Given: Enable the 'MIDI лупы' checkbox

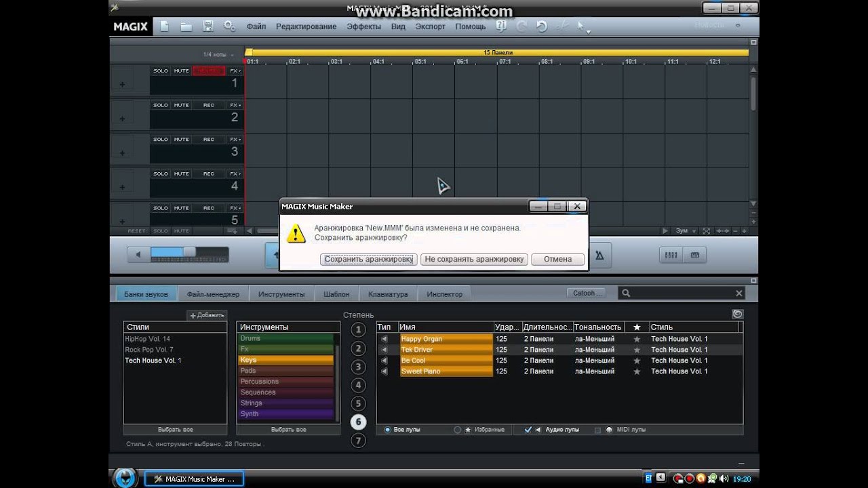Looking at the screenshot, I should coord(597,430).
